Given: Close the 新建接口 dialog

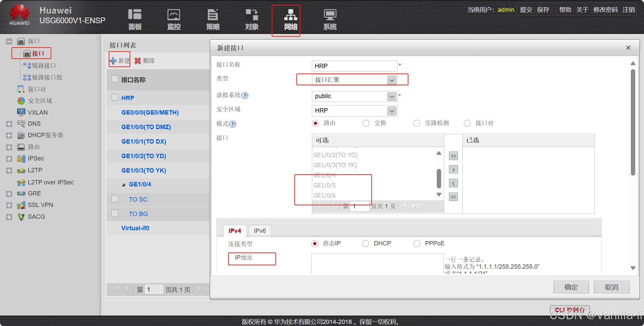Looking at the screenshot, I should tap(628, 48).
